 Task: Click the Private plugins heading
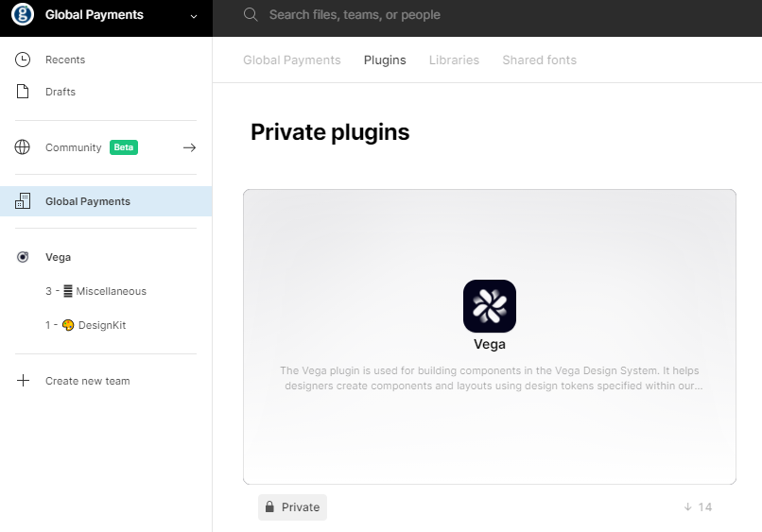click(x=330, y=132)
